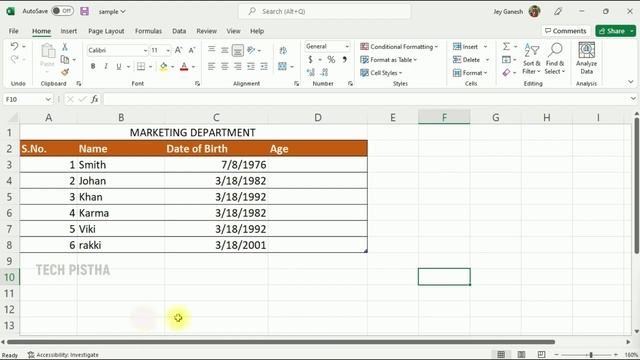The height and width of the screenshot is (360, 640).
Task: Toggle Wrap Text
Action: click(x=283, y=50)
